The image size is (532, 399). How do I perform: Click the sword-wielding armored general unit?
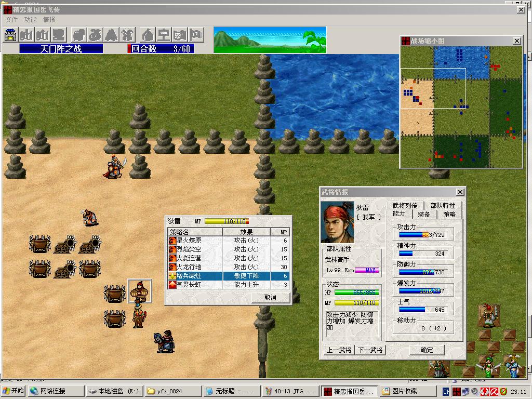(115, 167)
